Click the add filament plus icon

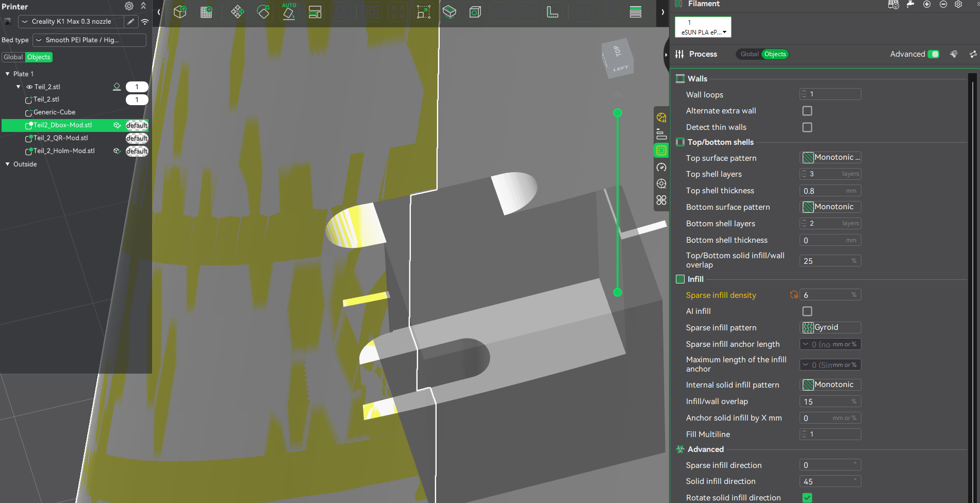tap(927, 4)
